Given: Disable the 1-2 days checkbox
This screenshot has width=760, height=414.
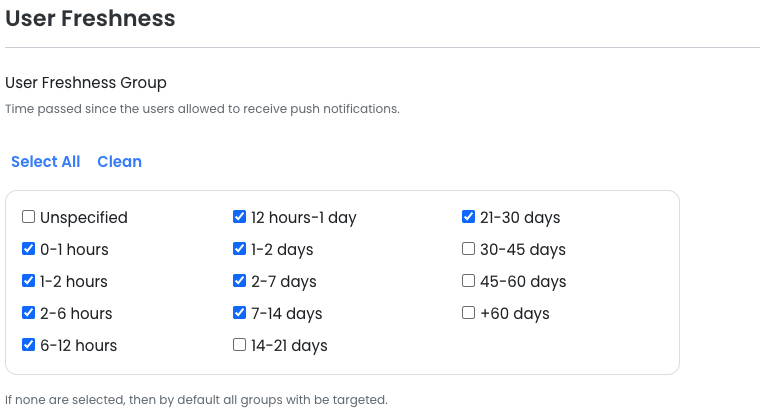Looking at the screenshot, I should [x=239, y=249].
